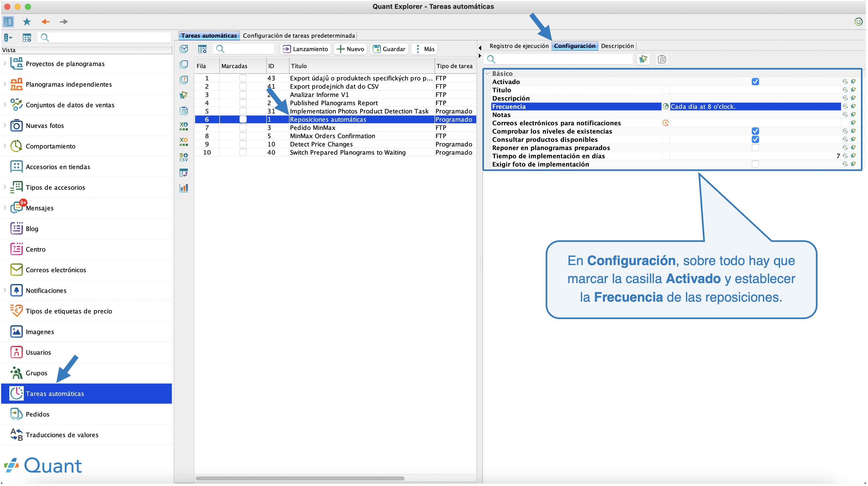868x486 pixels.
Task: Open Usuarios view
Action: [x=38, y=352]
